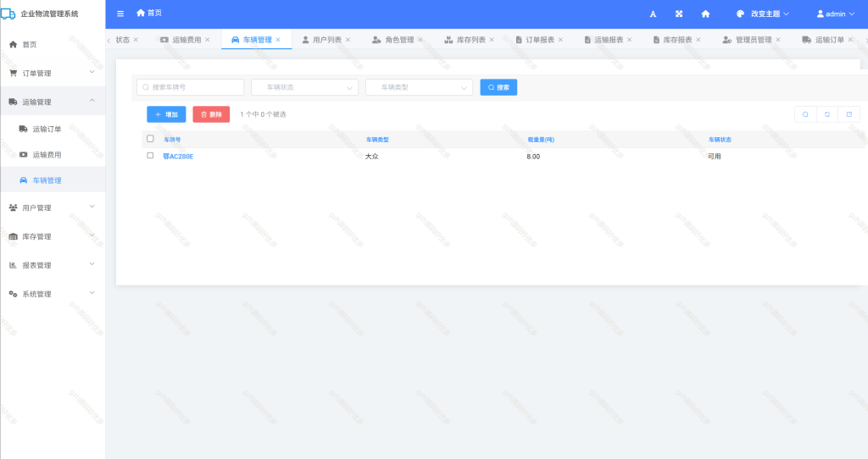
Task: Open the 车辆状态 filter dropdown
Action: pyautogui.click(x=304, y=87)
